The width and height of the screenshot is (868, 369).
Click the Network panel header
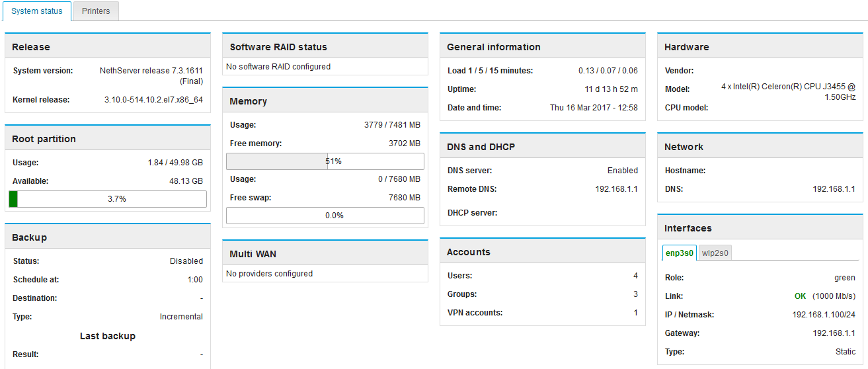tap(760, 147)
